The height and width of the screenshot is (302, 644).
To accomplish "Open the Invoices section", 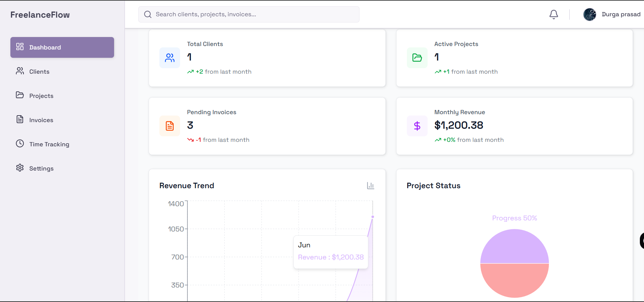I will coord(41,120).
